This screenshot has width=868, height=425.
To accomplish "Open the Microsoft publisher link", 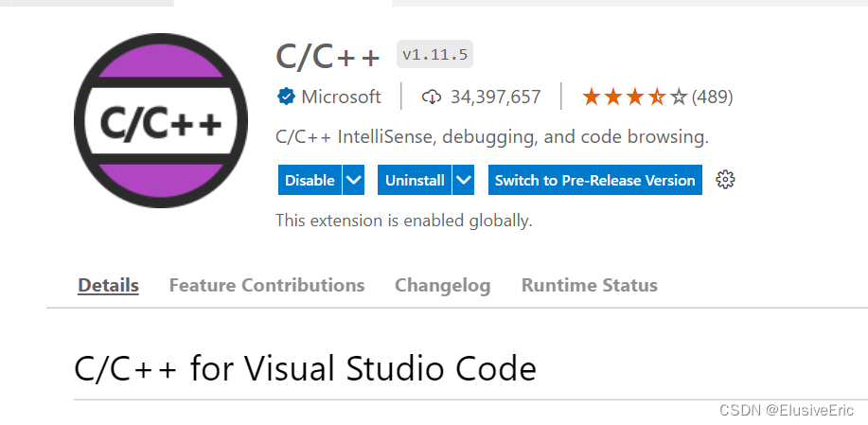I will pos(341,97).
